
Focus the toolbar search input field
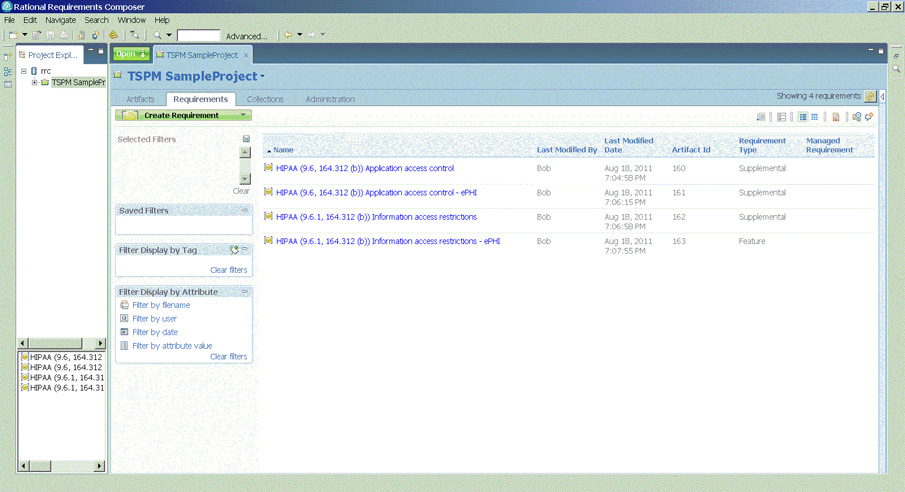[x=199, y=35]
